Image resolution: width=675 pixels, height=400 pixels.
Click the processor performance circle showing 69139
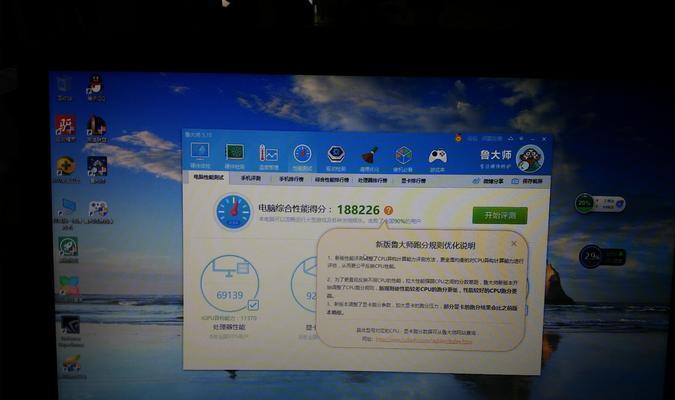229,284
